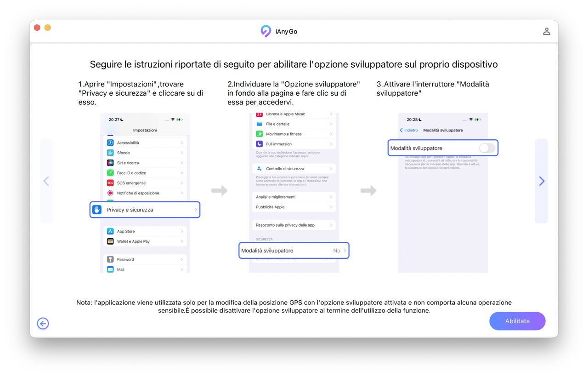This screenshot has width=588, height=377.
Task: Show next instruction page with right chevron
Action: pos(542,181)
